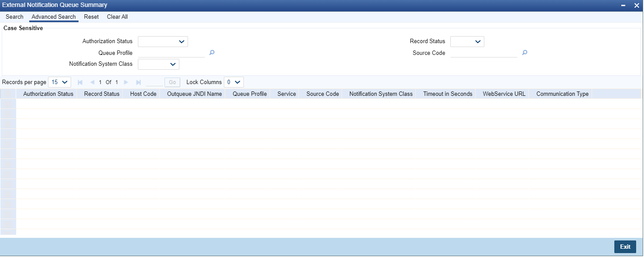The height and width of the screenshot is (257, 644).
Task: Click Communication Type column header
Action: [562, 94]
